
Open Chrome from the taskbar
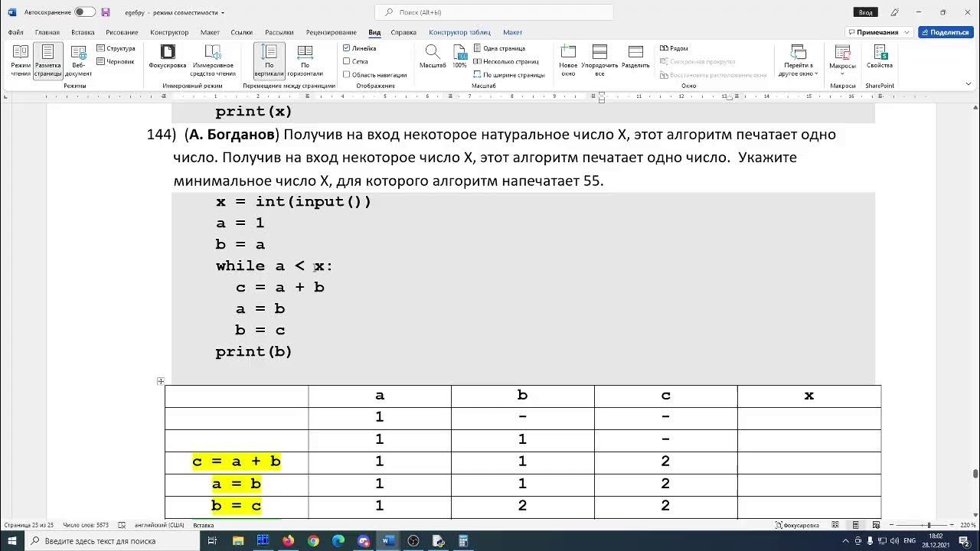(x=313, y=541)
